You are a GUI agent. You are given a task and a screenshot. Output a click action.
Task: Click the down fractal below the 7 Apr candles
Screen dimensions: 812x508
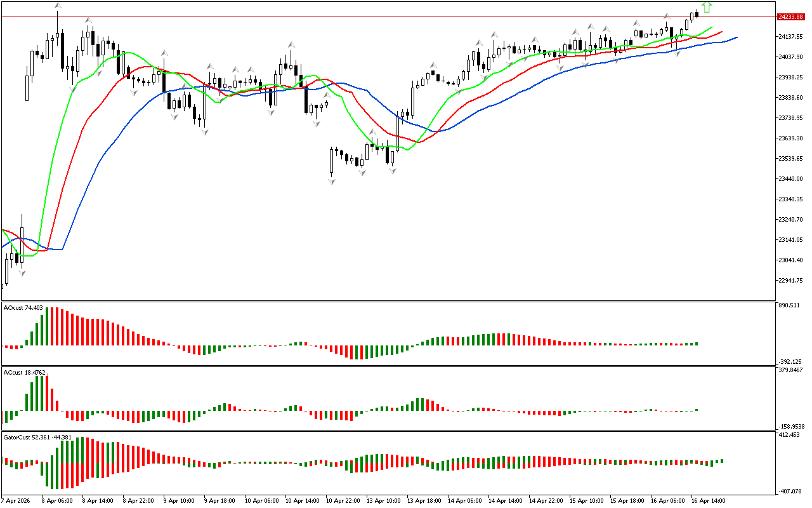22,273
